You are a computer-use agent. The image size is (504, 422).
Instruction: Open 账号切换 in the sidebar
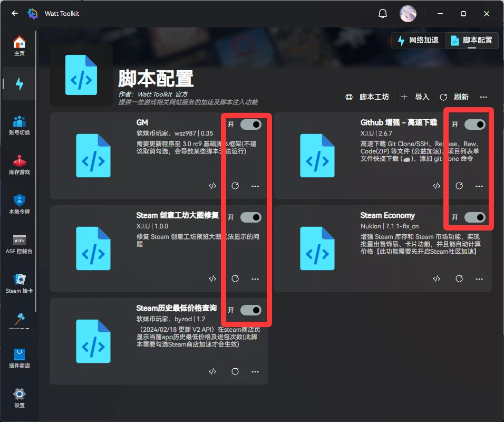[x=20, y=125]
